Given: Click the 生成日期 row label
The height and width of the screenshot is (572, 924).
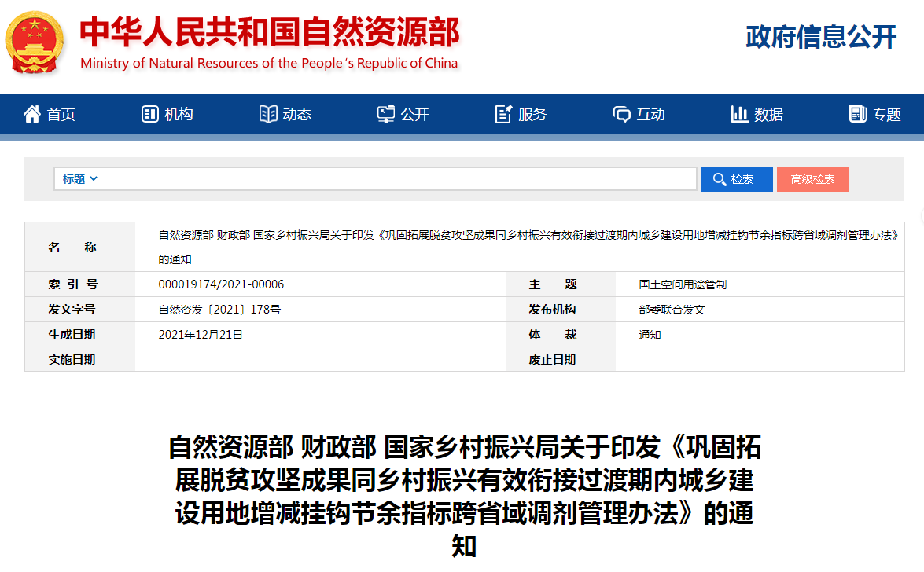Looking at the screenshot, I should click(72, 335).
